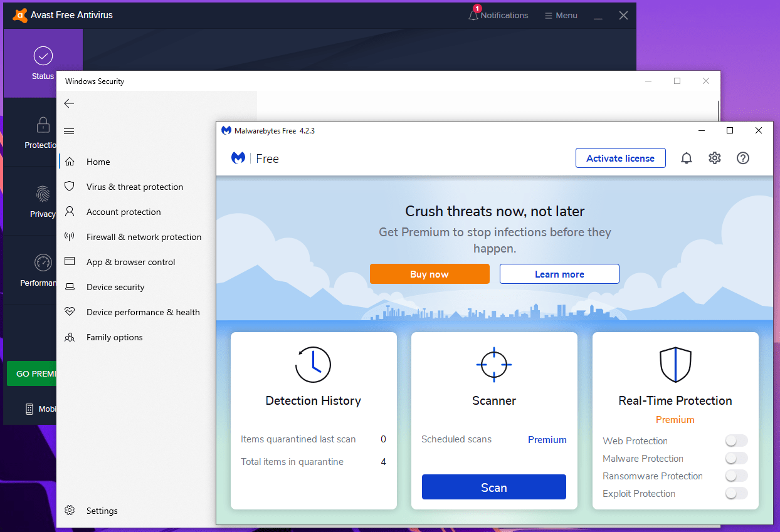Start a scan with the Scan button
This screenshot has width=780, height=532.
tap(494, 488)
